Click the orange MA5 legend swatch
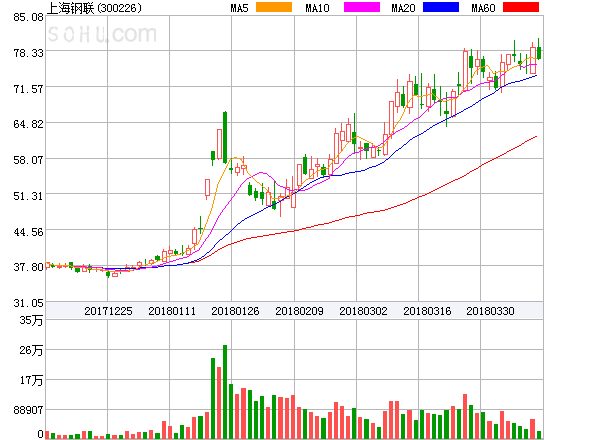Screen dimensions: 600x440 274,7
